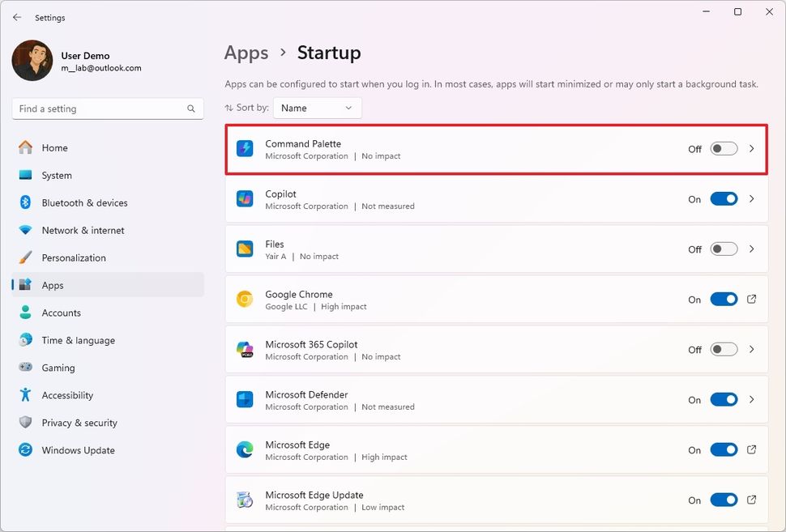Expand Command Palette details chevron

pyautogui.click(x=751, y=149)
